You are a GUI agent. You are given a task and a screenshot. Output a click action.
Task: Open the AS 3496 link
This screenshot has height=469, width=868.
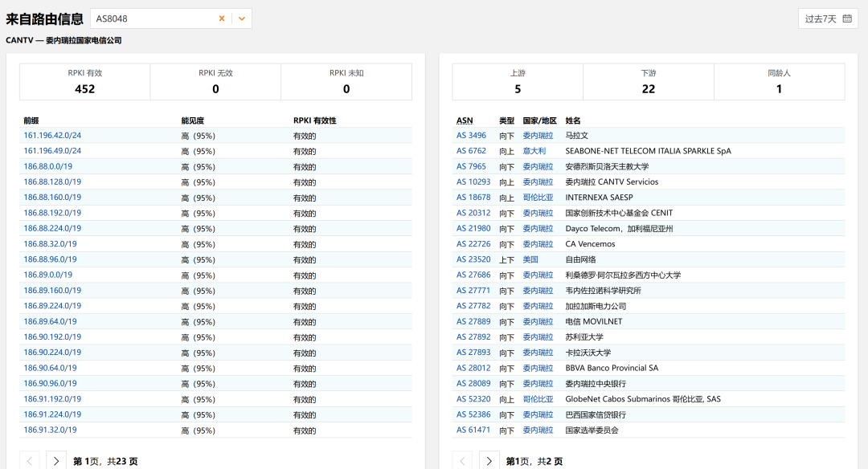471,136
